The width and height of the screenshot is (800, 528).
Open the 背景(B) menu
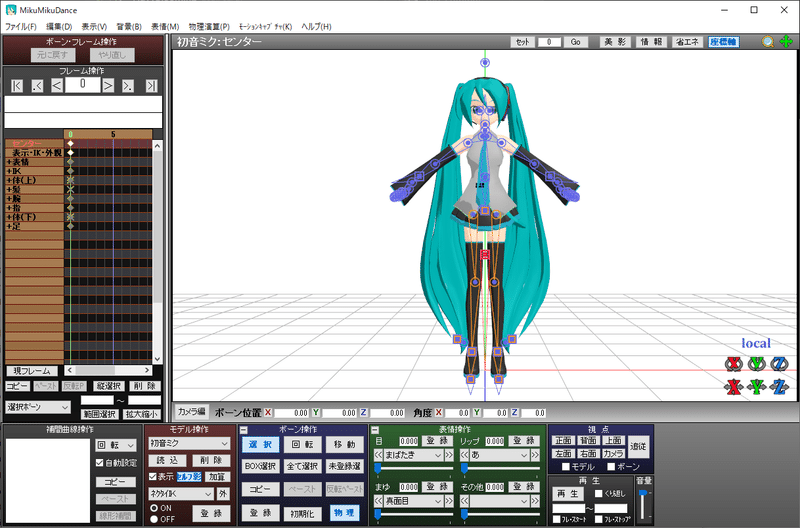(x=129, y=27)
